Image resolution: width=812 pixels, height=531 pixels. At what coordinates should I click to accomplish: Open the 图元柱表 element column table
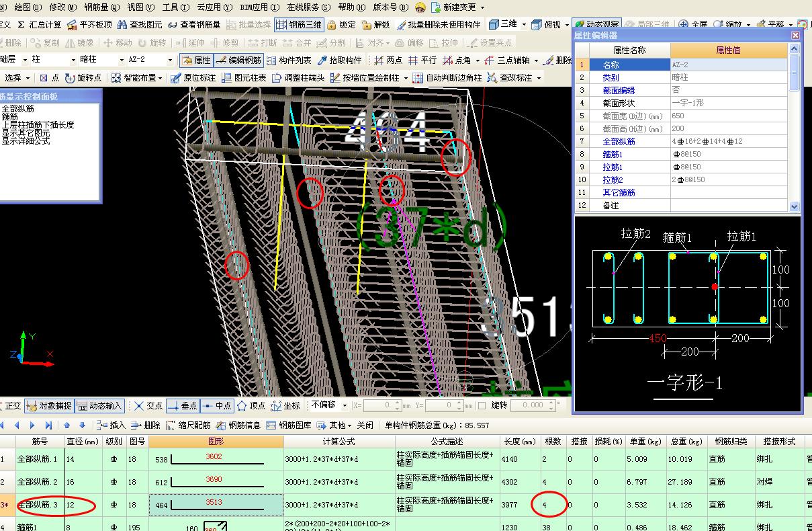point(244,78)
